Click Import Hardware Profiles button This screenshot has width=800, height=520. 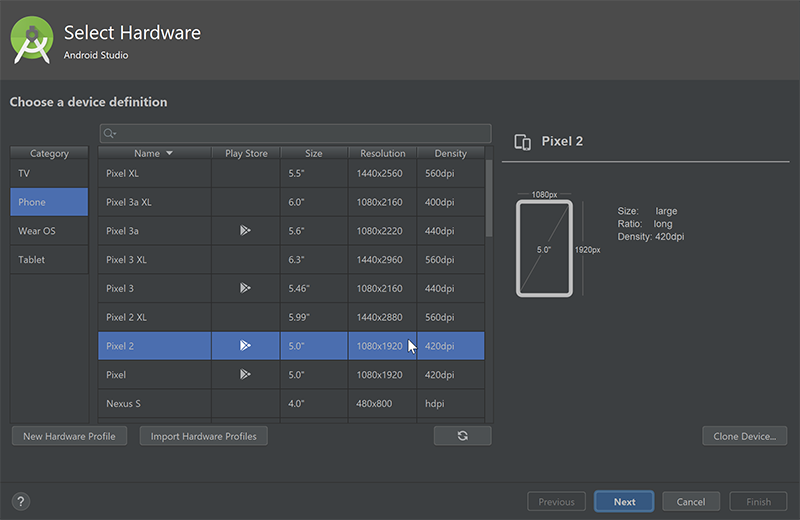point(204,436)
